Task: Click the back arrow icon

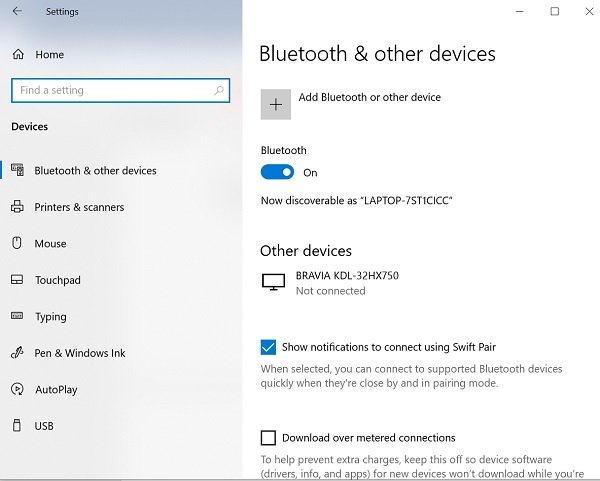Action: pos(19,12)
